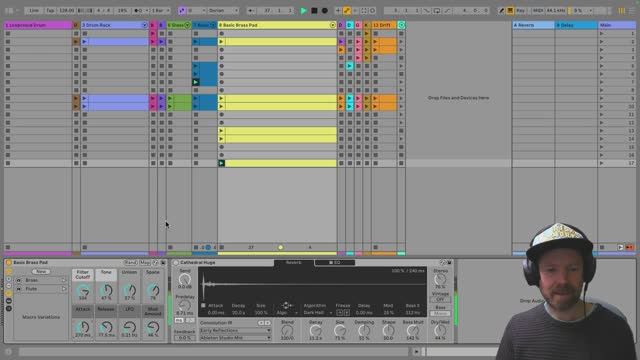Toggle the yellow Computer MIDI Keyboard icon
The image size is (640, 360).
pos(510,11)
